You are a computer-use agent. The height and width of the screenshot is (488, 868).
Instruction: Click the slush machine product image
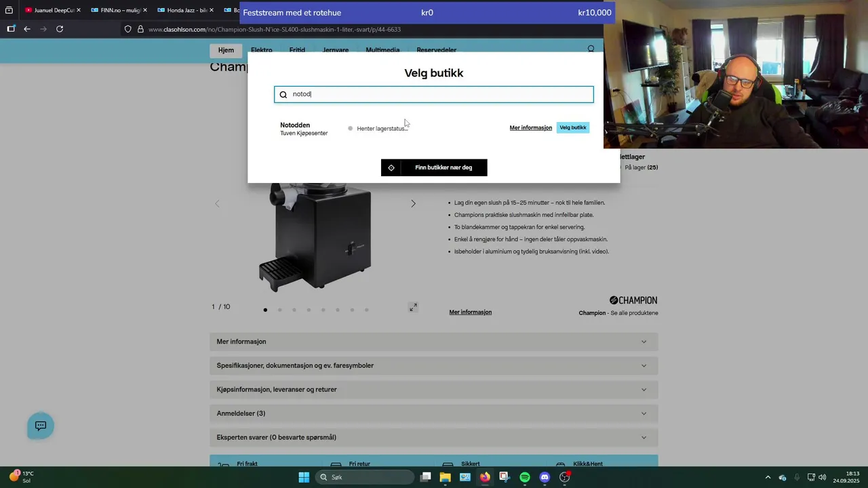(x=316, y=236)
